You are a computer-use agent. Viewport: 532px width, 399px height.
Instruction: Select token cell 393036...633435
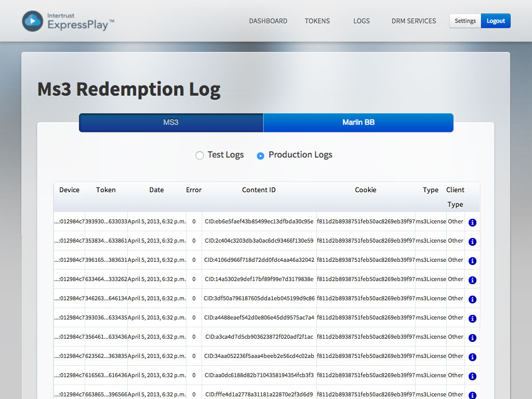click(x=106, y=317)
